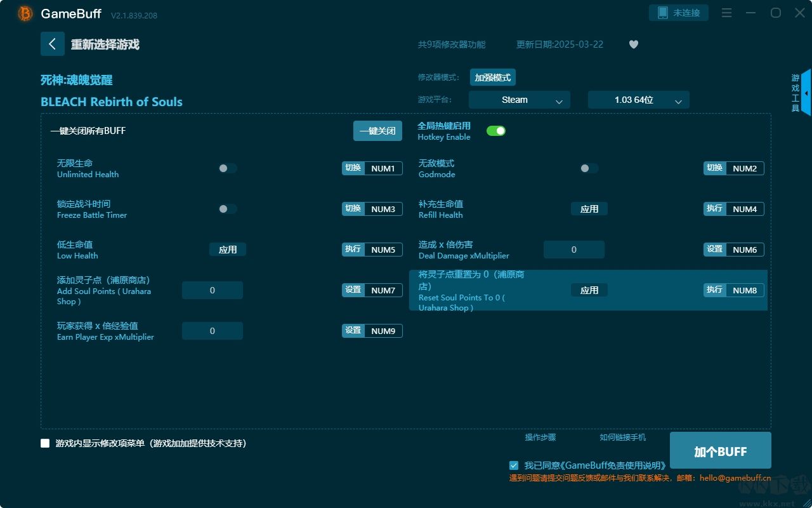Click the NUM9 hotkey set button
This screenshot has height=508, width=812.
tap(372, 331)
